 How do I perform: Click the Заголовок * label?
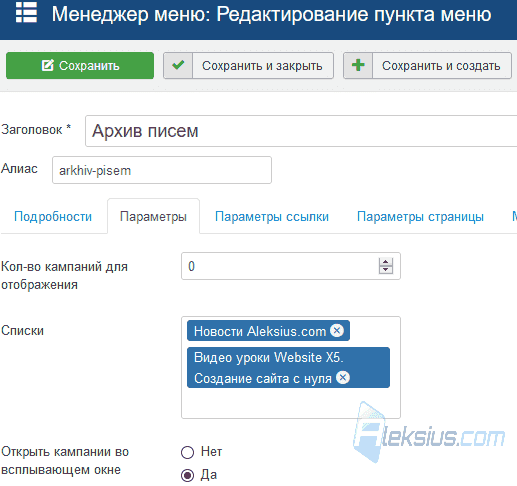36,130
